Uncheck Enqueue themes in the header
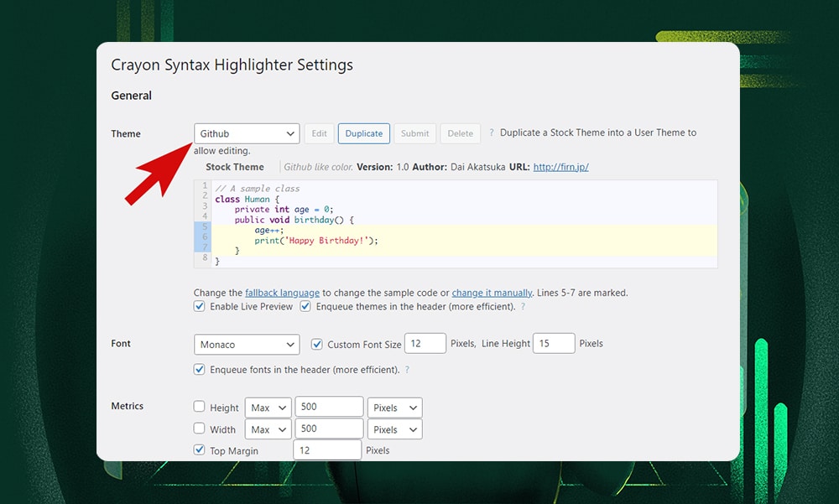This screenshot has height=504, width=839. click(305, 306)
